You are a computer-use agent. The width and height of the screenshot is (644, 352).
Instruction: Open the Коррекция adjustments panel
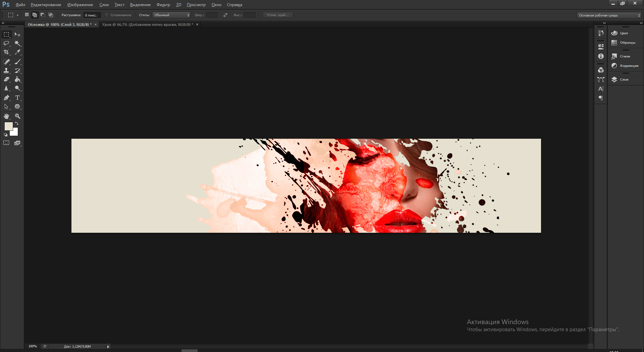click(x=626, y=65)
